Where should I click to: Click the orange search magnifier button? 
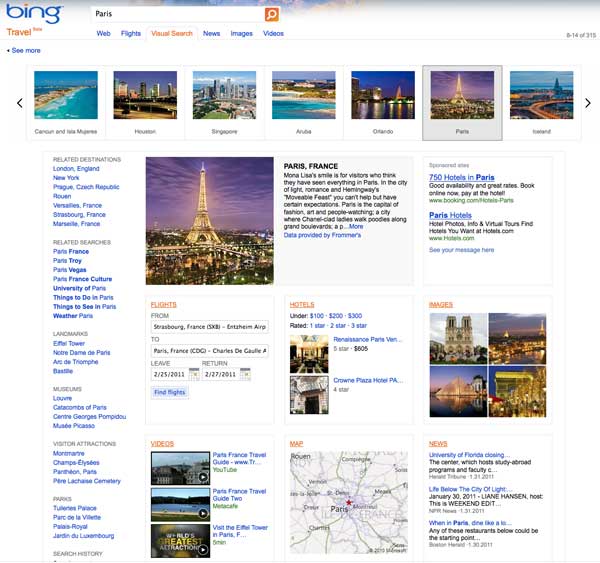click(272, 15)
